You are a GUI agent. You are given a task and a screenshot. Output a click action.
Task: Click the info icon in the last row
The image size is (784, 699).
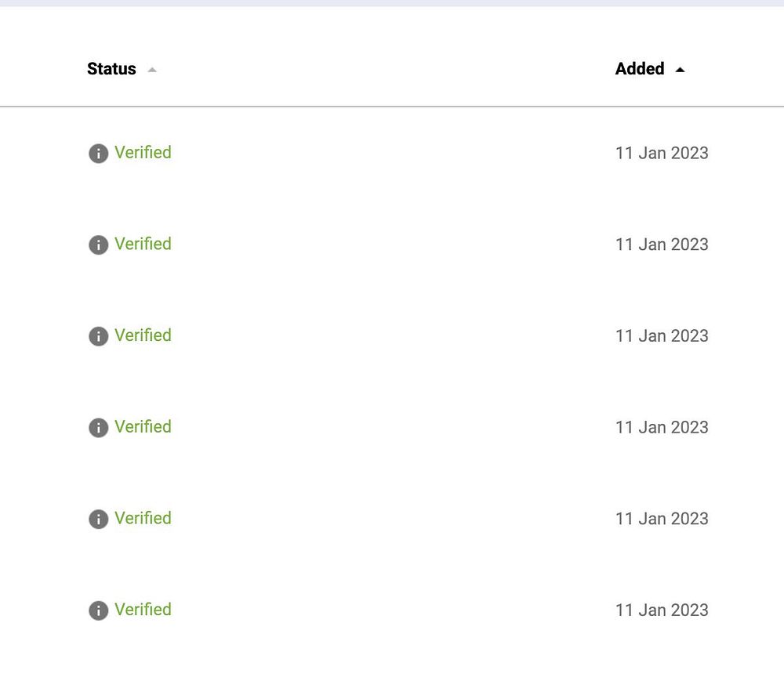click(x=98, y=610)
